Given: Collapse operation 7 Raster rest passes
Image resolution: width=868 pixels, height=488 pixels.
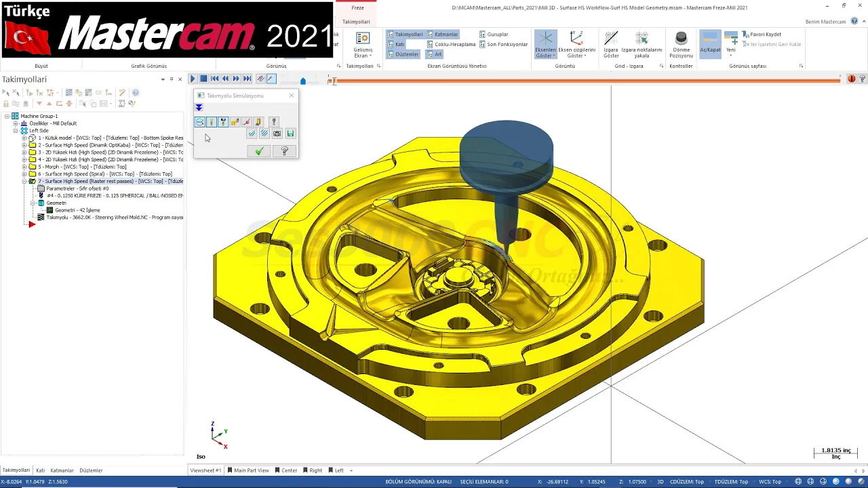Looking at the screenshot, I should point(24,182).
